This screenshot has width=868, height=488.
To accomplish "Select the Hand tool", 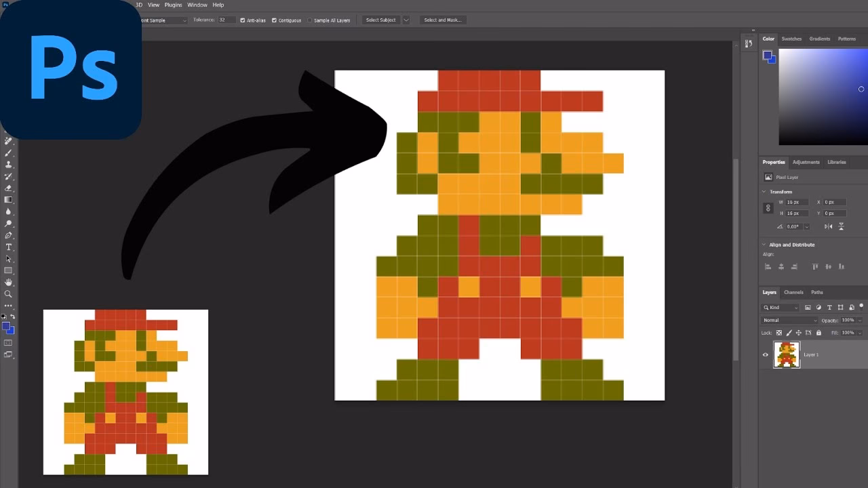I will pyautogui.click(x=9, y=283).
